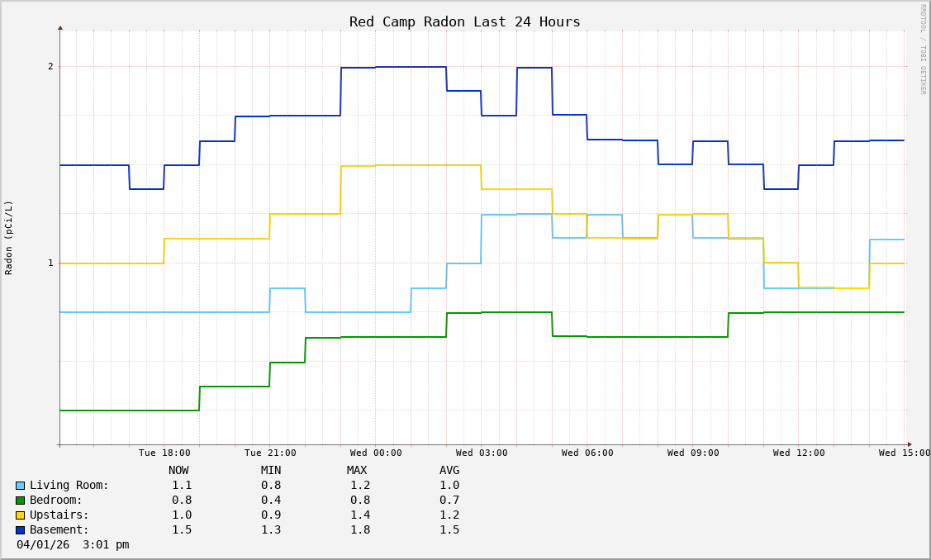The height and width of the screenshot is (560, 931).
Task: Click the 'Red Camp Radon Last 24 Hours' title
Action: [x=464, y=21]
